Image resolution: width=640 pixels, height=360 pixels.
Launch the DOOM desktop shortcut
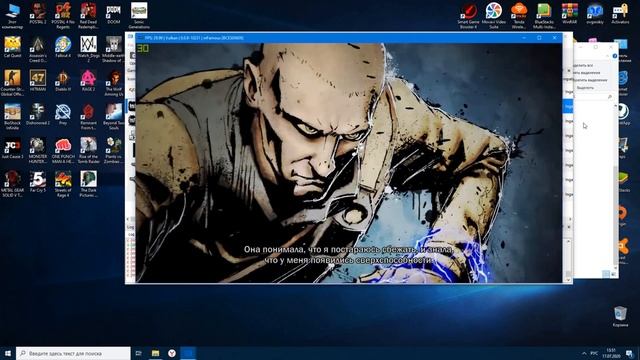(x=113, y=14)
